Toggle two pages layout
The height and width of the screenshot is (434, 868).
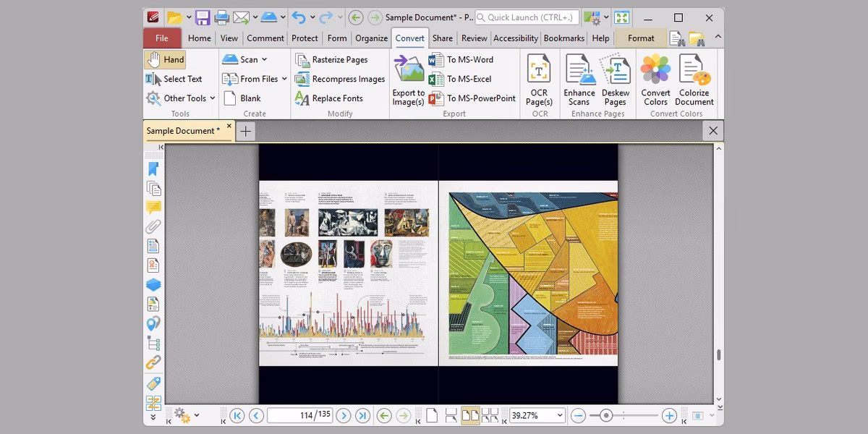coord(470,415)
